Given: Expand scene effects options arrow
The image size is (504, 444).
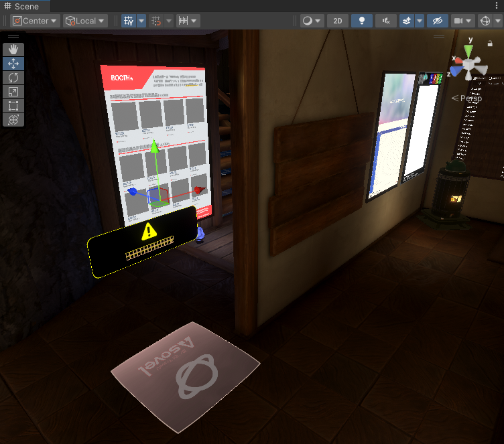Looking at the screenshot, I should pos(420,21).
